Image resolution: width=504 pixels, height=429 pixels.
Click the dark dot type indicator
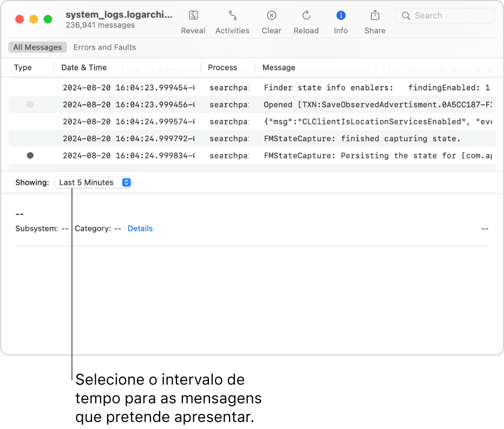(30, 156)
